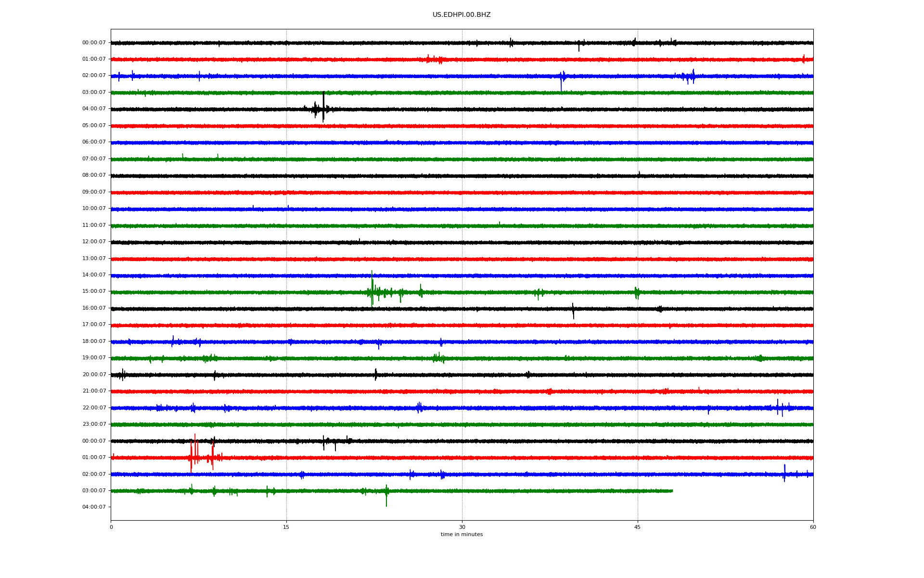The height and width of the screenshot is (578, 924).
Task: Select the 60 tick label on the x-axis
Action: click(813, 527)
